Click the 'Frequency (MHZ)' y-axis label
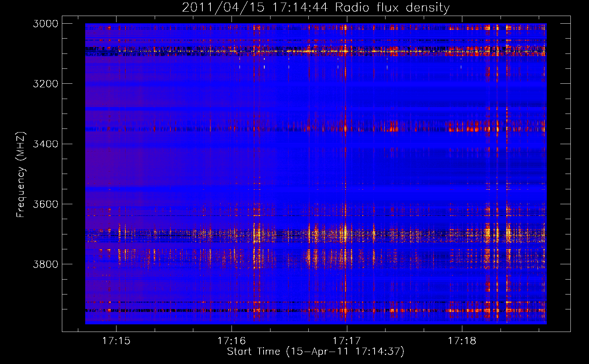The width and height of the screenshot is (589, 364). (21, 175)
